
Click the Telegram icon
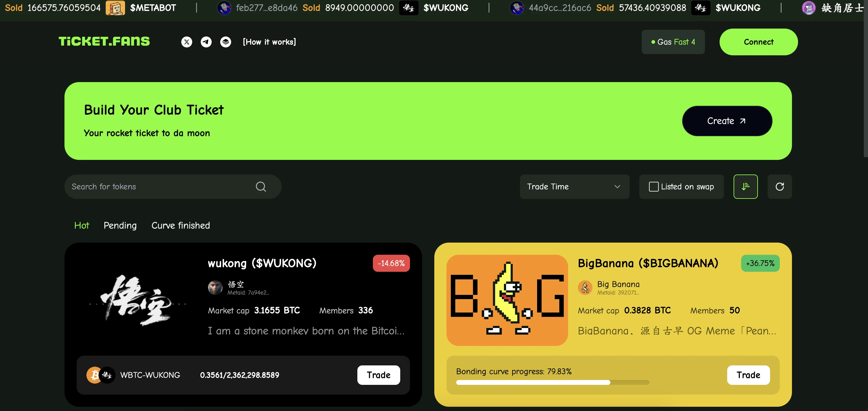(x=206, y=41)
